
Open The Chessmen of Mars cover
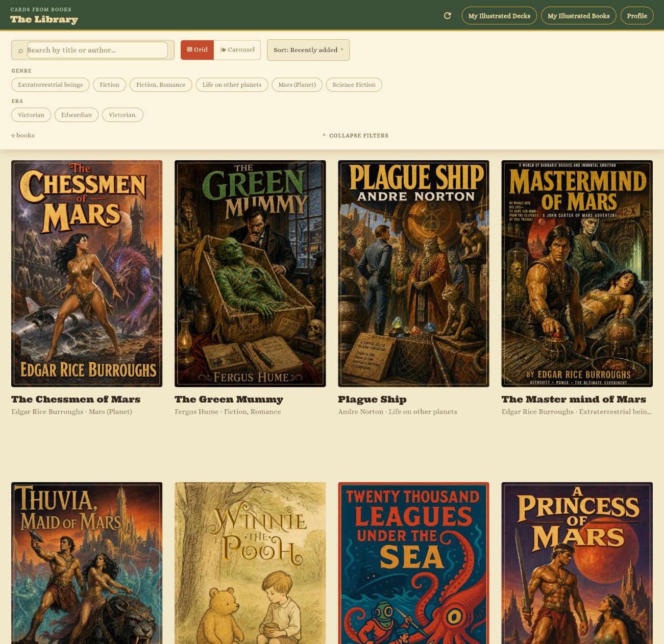[87, 274]
